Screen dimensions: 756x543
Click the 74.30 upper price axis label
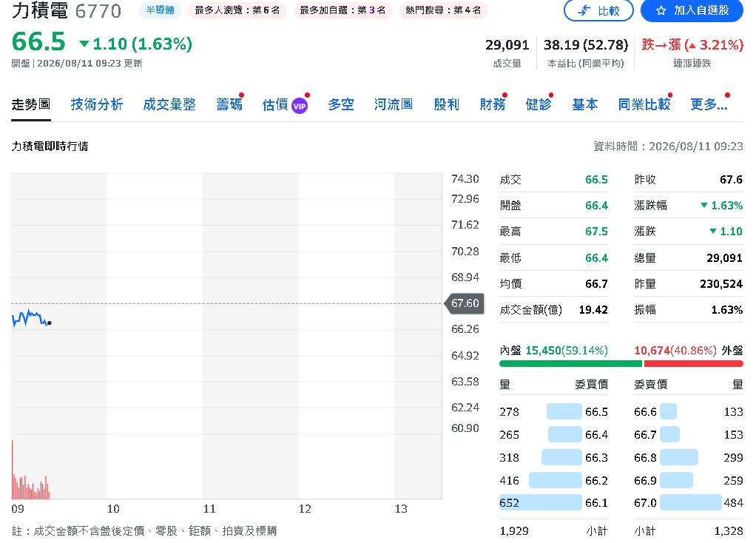pos(465,179)
